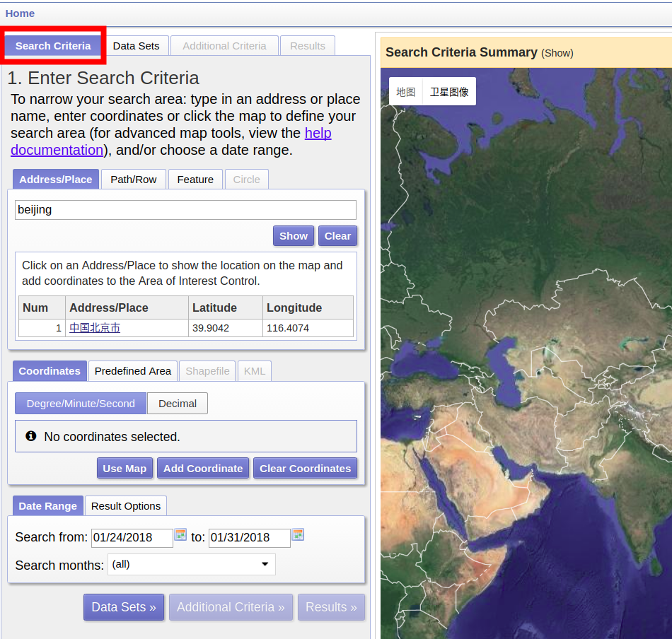Go to Data Sets » next step

point(124,607)
